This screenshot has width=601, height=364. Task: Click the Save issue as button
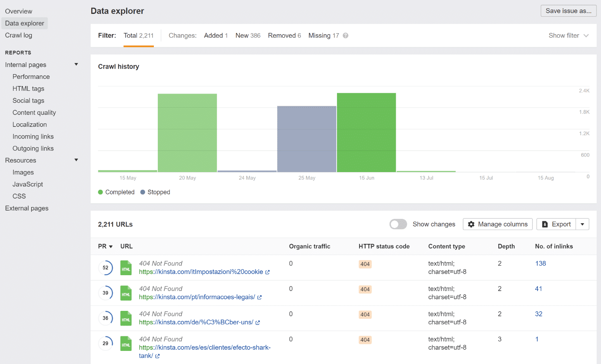(x=568, y=11)
